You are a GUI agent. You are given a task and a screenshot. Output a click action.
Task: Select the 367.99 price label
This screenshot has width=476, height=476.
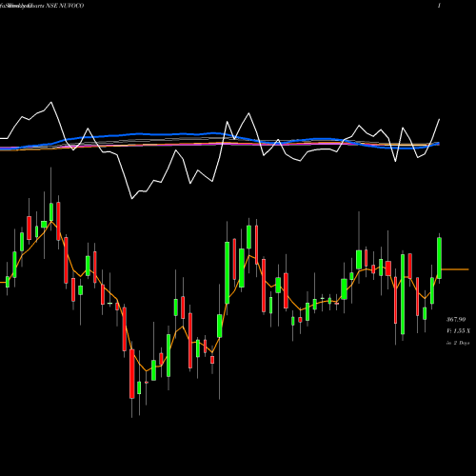tap(456, 319)
